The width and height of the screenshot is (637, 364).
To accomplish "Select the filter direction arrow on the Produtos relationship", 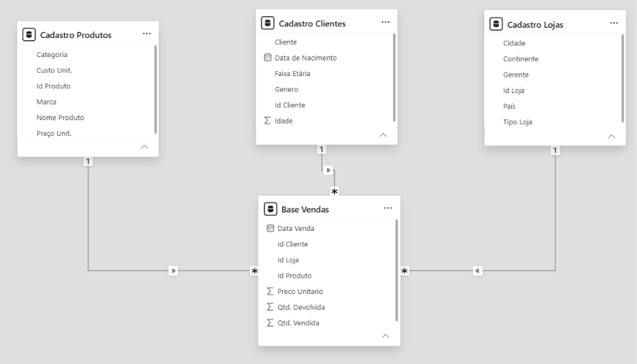I will pyautogui.click(x=173, y=271).
